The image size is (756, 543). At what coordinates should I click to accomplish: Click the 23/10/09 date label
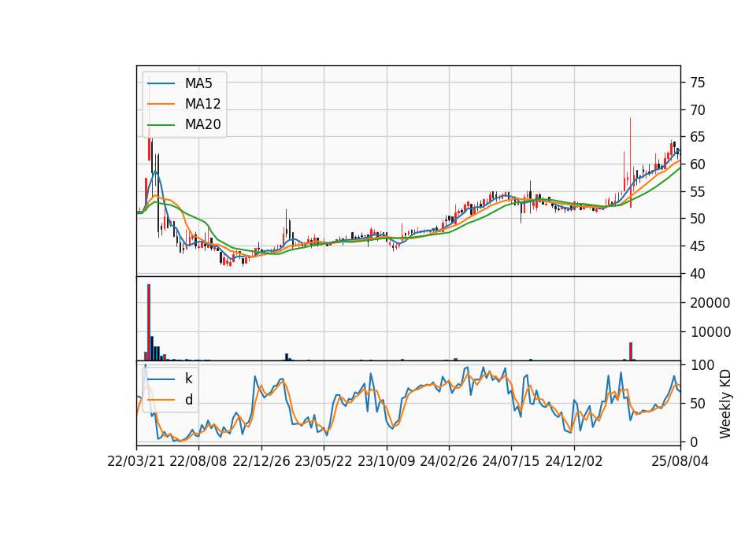386,461
